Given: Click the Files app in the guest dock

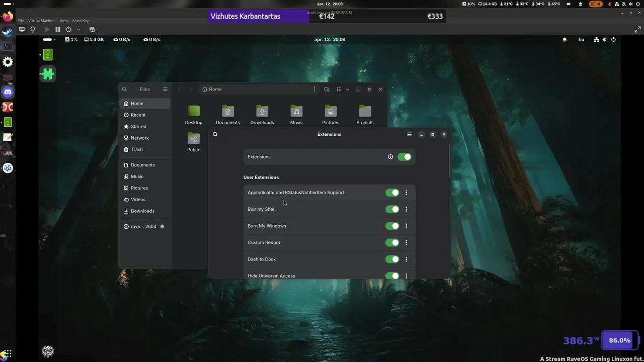Looking at the screenshot, I should click(48, 54).
